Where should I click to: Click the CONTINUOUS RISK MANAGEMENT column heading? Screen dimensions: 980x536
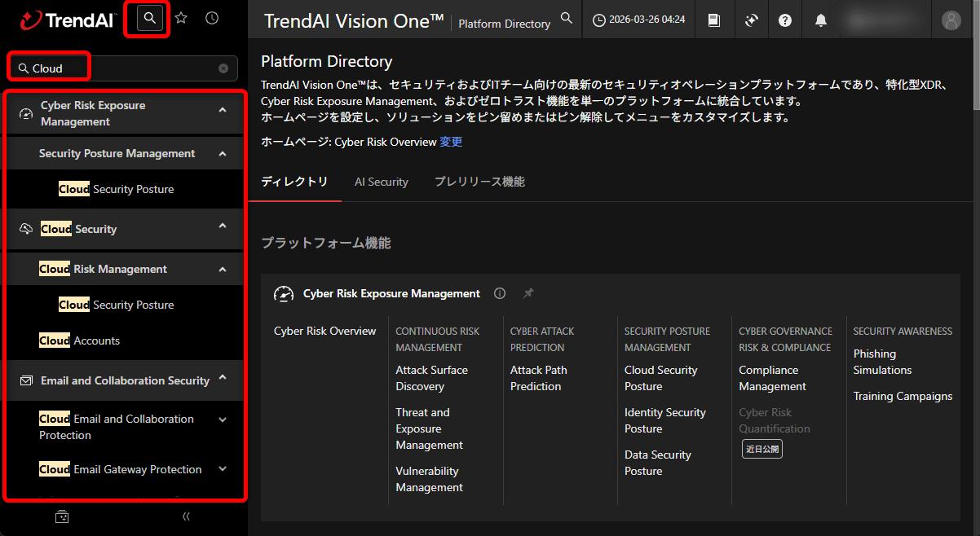coord(438,339)
